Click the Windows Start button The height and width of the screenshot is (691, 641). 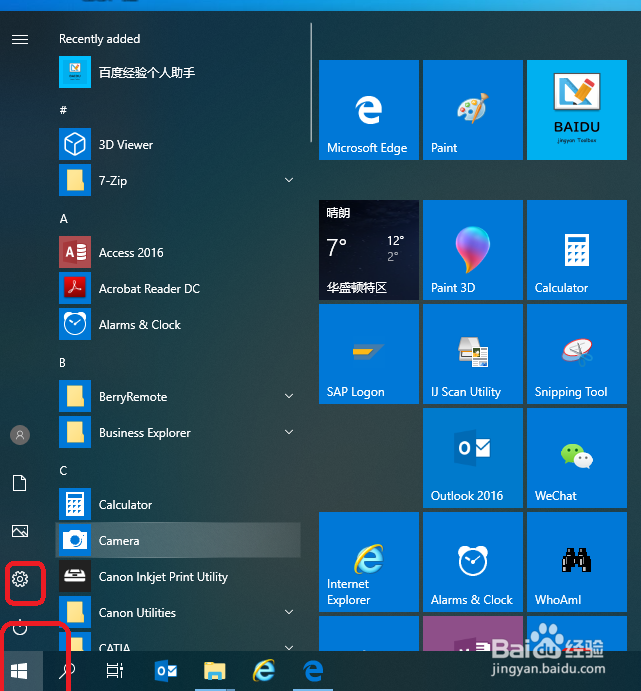19,671
